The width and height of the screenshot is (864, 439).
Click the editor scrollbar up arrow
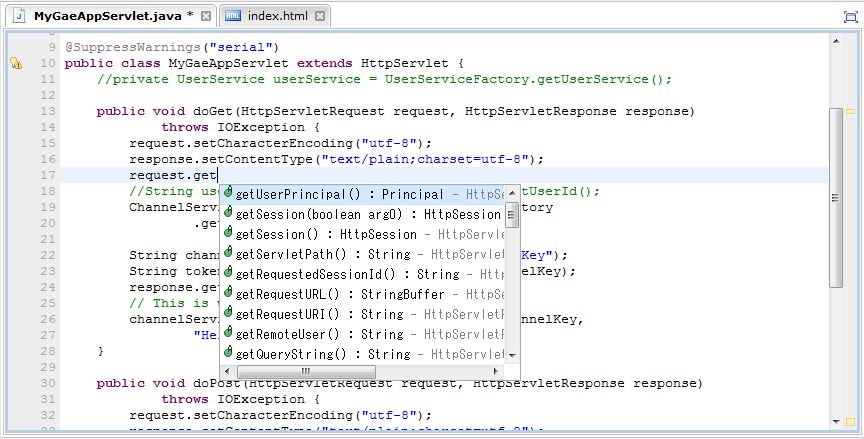coord(835,39)
